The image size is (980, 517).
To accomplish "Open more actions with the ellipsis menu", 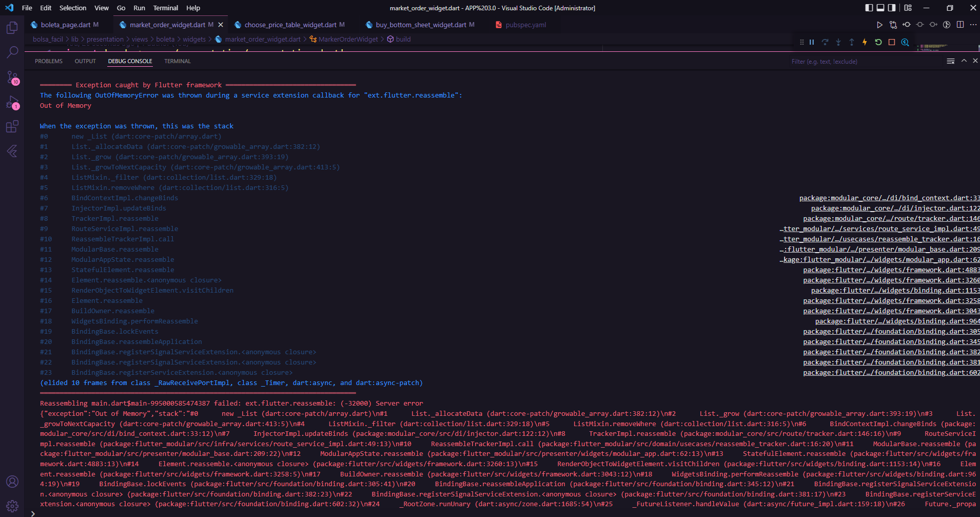I will [x=973, y=24].
